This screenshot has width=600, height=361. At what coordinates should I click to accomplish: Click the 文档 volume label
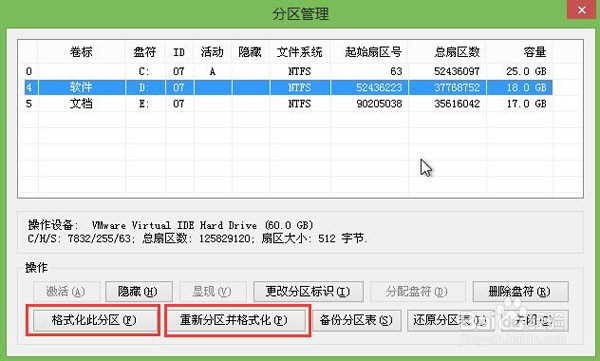click(x=81, y=104)
